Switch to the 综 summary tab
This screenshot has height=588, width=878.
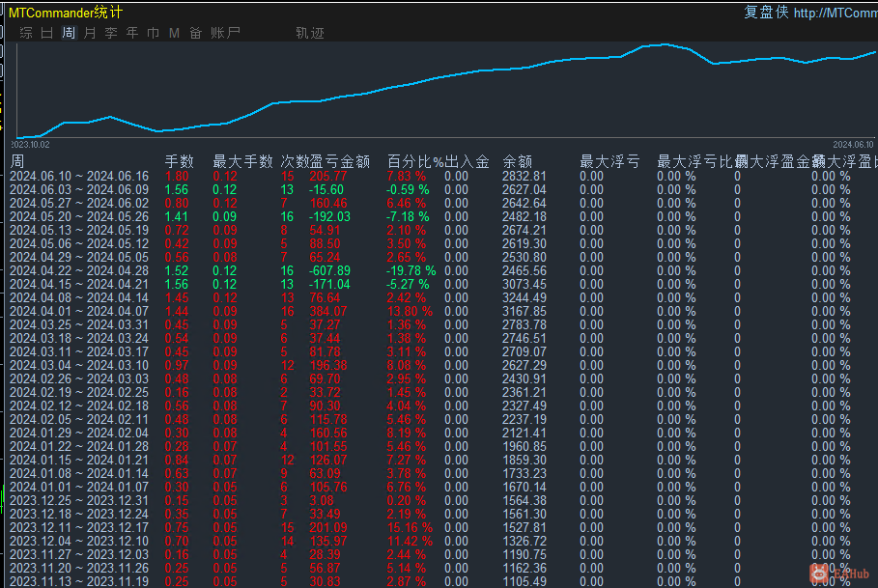(x=26, y=33)
